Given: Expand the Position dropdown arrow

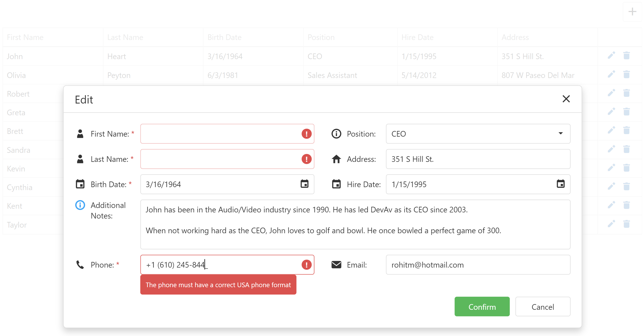Looking at the screenshot, I should pos(560,134).
